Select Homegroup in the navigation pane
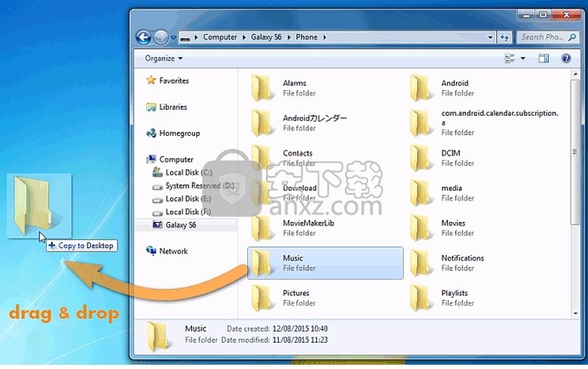Image resolution: width=588 pixels, height=369 pixels. (179, 133)
